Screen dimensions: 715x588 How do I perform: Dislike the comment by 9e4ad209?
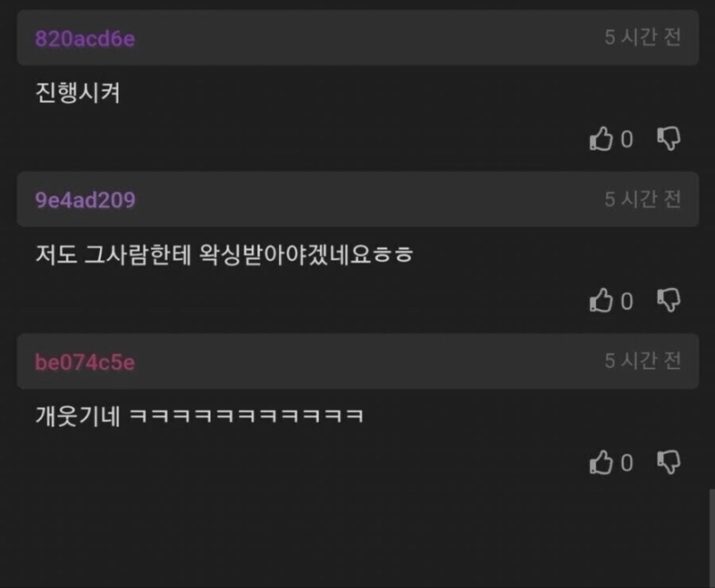[669, 300]
